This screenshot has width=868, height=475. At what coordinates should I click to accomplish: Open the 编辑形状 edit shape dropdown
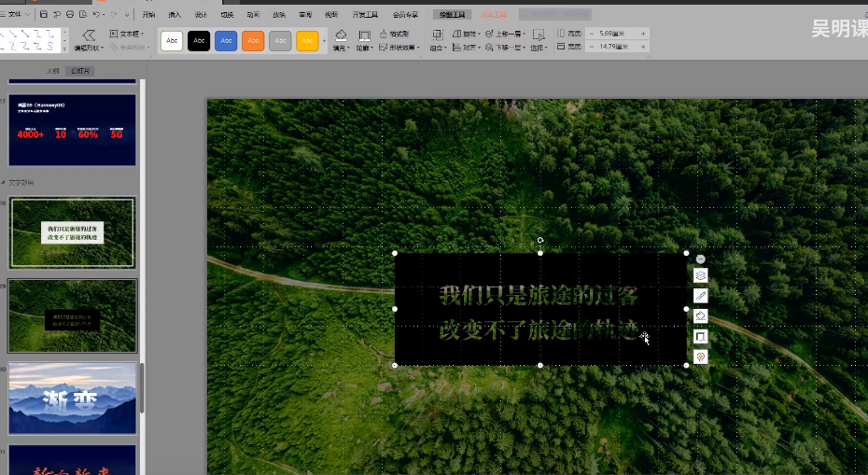(x=89, y=41)
